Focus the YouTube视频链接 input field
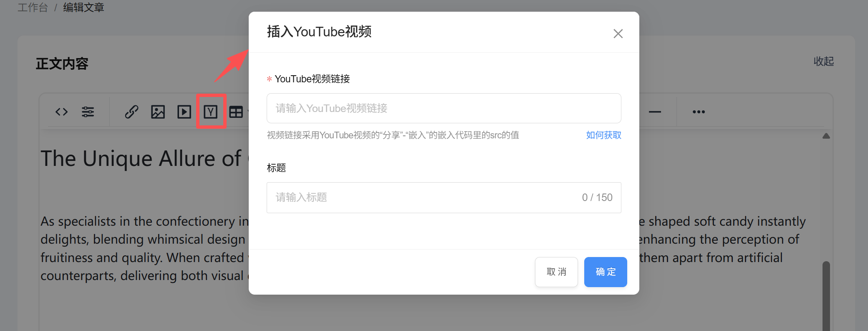The image size is (868, 331). click(x=444, y=108)
